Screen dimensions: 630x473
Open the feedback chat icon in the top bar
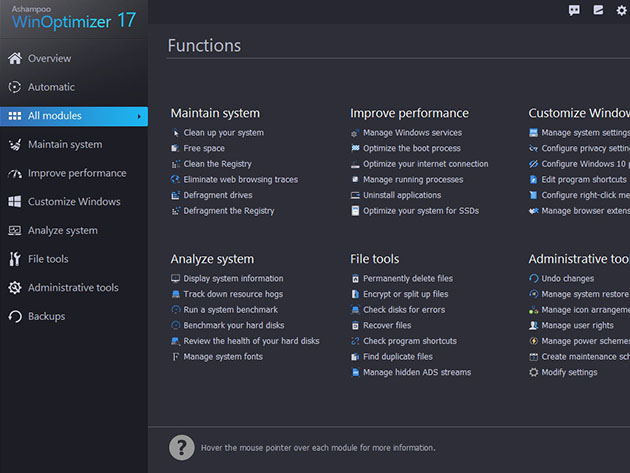tap(574, 10)
